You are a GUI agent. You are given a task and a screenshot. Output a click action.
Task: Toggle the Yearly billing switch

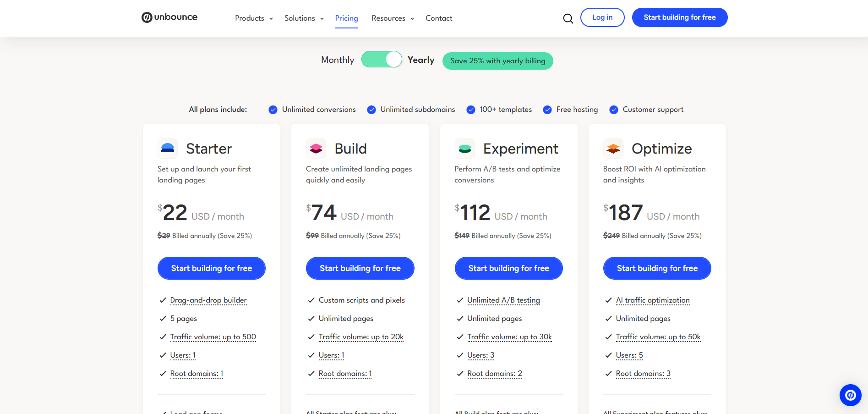pyautogui.click(x=382, y=59)
